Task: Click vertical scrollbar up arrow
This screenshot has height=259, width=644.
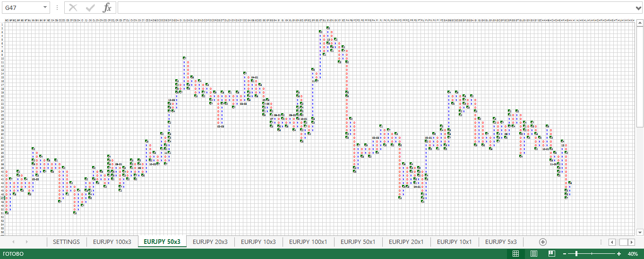Action: pos(640,22)
